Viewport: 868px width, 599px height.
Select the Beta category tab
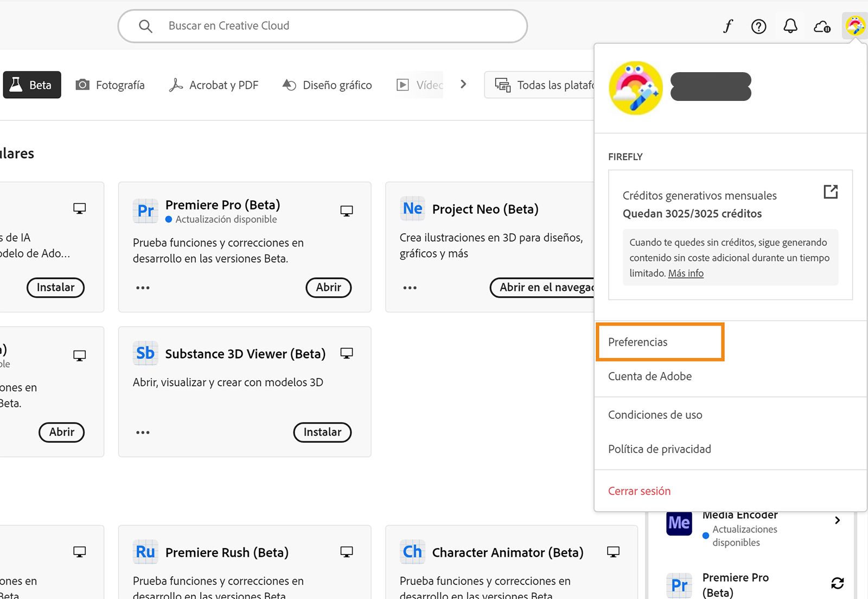coord(32,85)
